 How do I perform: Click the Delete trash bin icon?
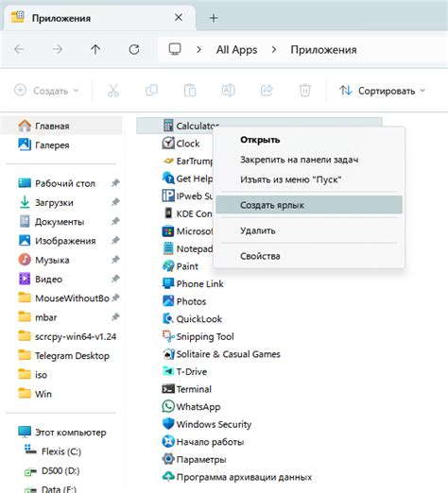[x=305, y=91]
